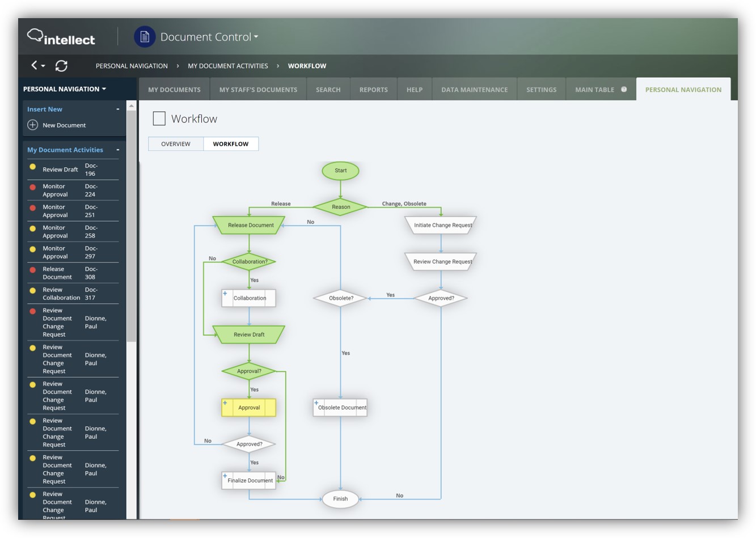The height and width of the screenshot is (538, 756).
Task: Click the back arrow icon
Action: coord(35,66)
